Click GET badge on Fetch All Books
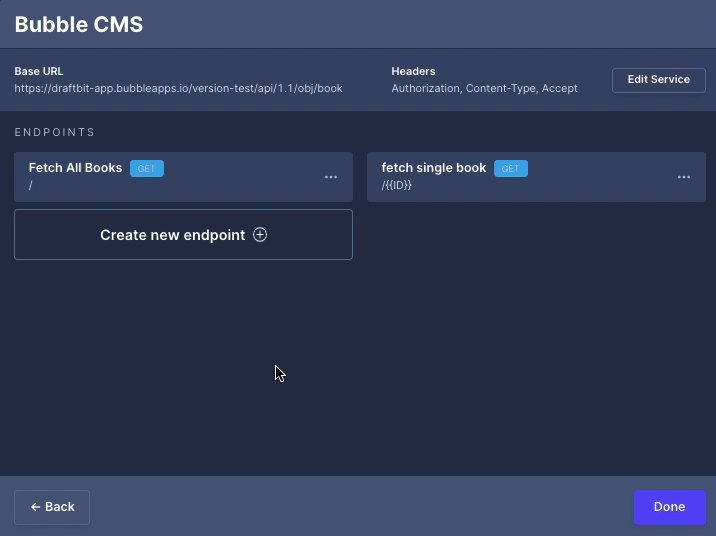Image resolution: width=716 pixels, height=536 pixels. (147, 168)
